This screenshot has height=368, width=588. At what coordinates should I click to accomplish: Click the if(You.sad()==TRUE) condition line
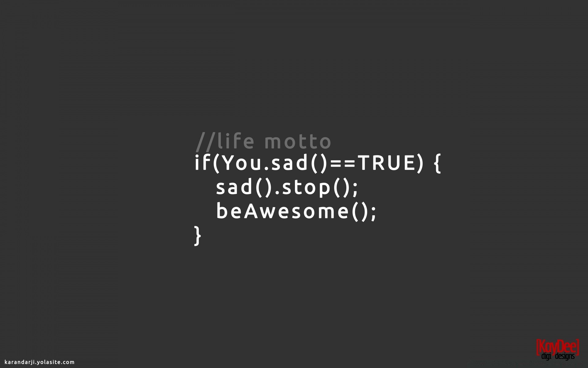coord(314,163)
